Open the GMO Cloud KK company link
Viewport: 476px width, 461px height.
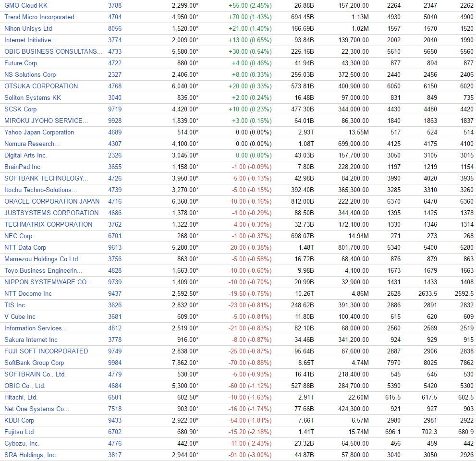(x=26, y=5)
